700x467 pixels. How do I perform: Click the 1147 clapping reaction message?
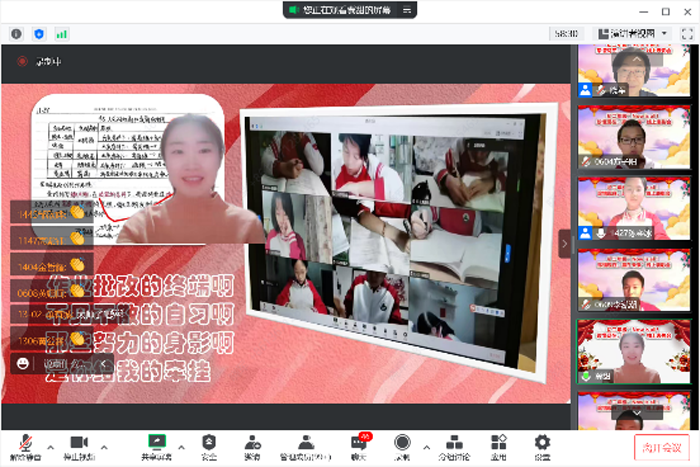tap(52, 240)
